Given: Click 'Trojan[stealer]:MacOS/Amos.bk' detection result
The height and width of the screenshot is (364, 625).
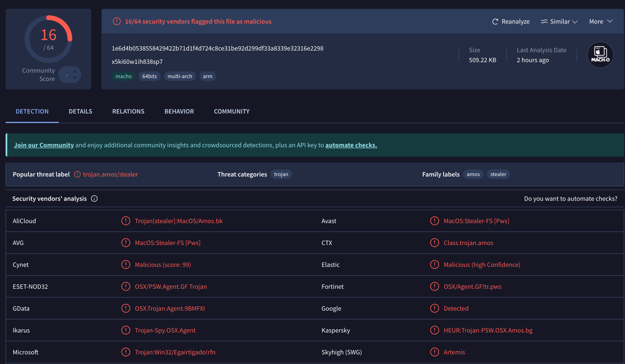Looking at the screenshot, I should [179, 221].
